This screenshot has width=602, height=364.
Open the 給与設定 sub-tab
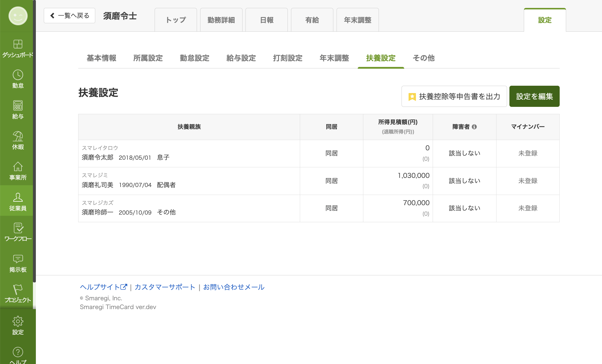point(241,58)
